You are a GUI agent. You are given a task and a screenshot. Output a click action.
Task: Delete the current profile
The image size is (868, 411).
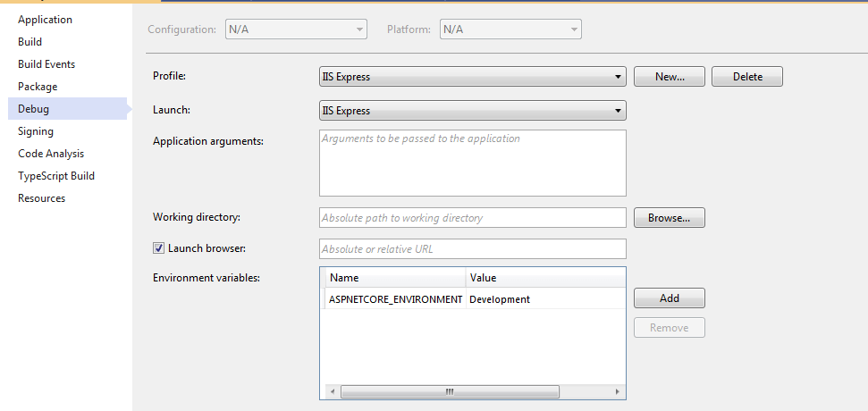[747, 77]
